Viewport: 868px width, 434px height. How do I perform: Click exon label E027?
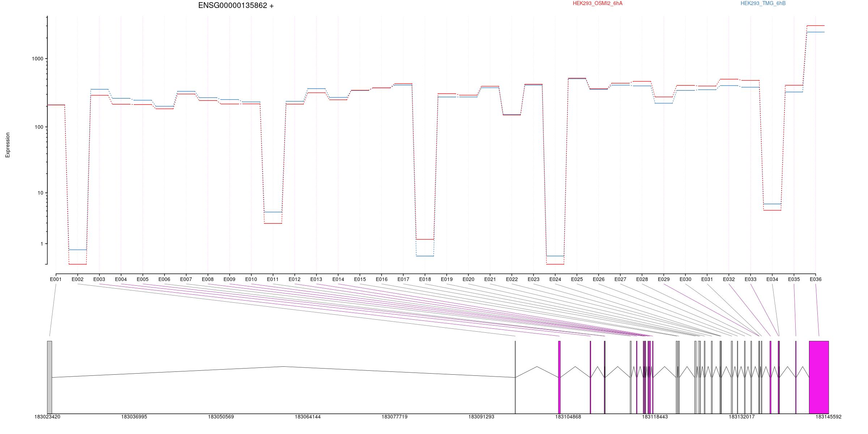620,279
